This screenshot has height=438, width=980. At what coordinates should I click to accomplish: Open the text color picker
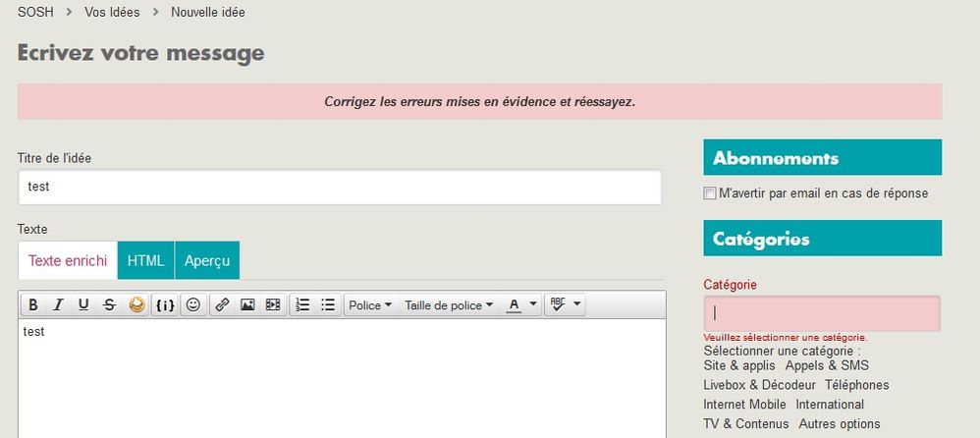(521, 305)
